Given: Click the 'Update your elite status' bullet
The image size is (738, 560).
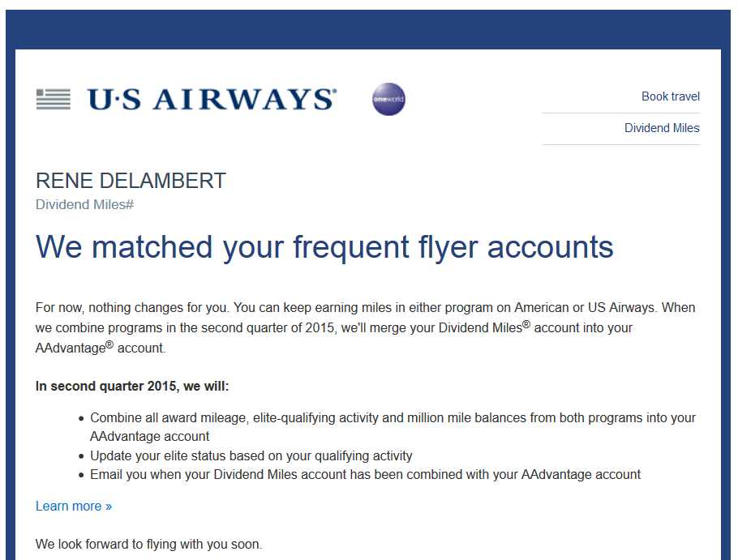Looking at the screenshot, I should pos(251,455).
